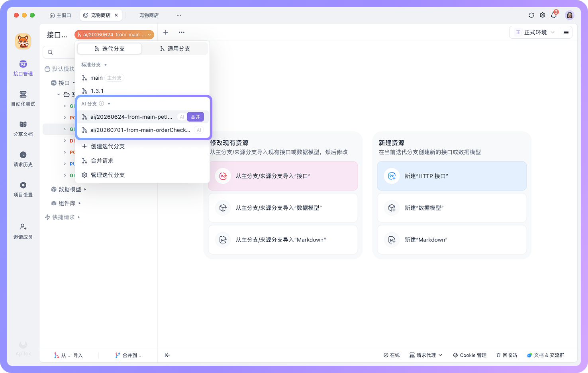Image resolution: width=588 pixels, height=373 pixels.
Task: Click 在线 status indicator
Action: tap(392, 355)
